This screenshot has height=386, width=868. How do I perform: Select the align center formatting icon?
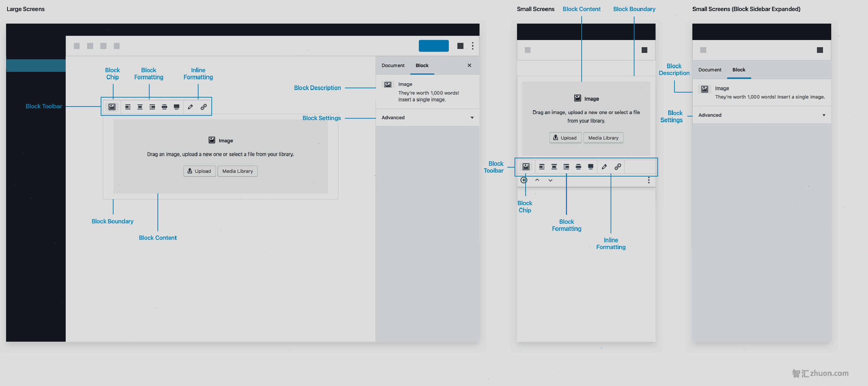click(x=138, y=107)
